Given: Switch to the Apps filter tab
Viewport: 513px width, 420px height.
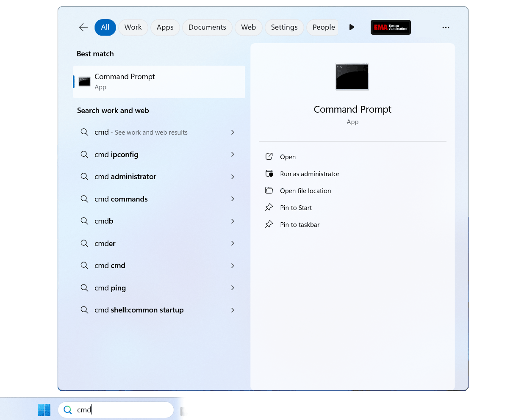Looking at the screenshot, I should tap(165, 27).
